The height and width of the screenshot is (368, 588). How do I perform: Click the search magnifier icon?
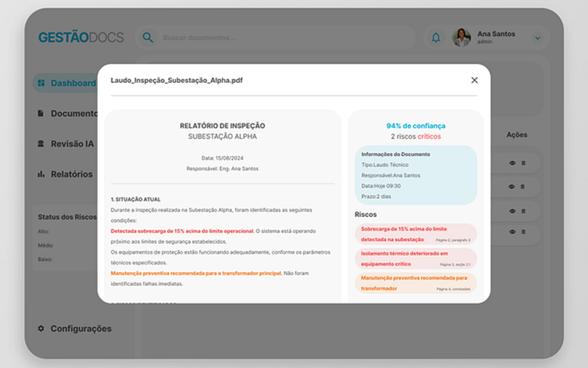point(147,37)
